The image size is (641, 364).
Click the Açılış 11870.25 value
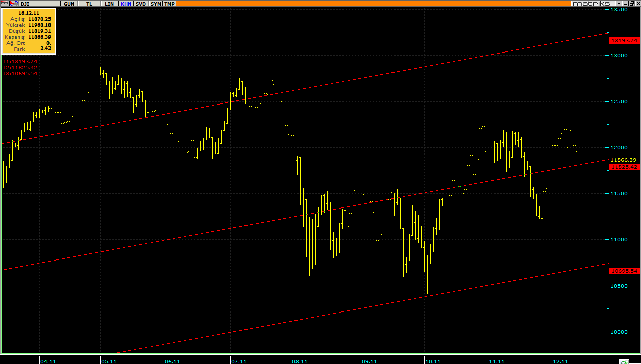pos(40,19)
